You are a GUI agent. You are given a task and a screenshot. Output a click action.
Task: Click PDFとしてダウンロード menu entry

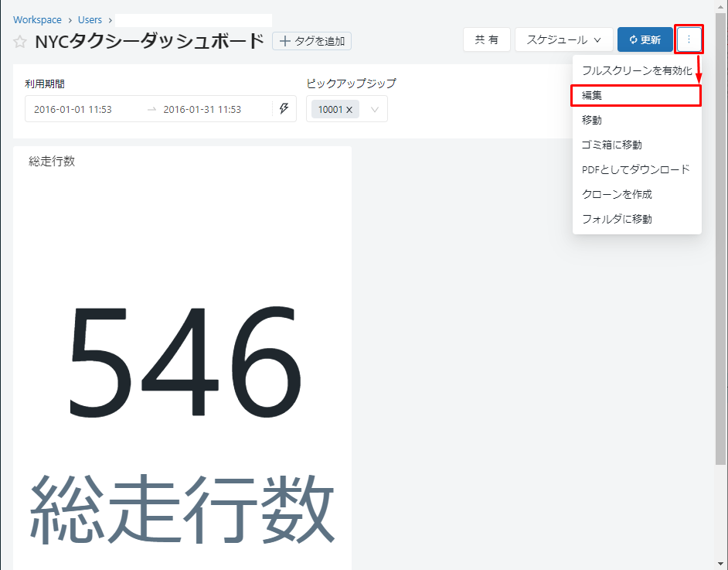pos(636,169)
